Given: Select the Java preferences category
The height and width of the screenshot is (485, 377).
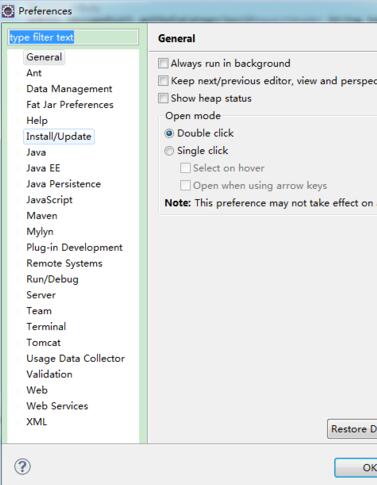Looking at the screenshot, I should pos(36,152).
